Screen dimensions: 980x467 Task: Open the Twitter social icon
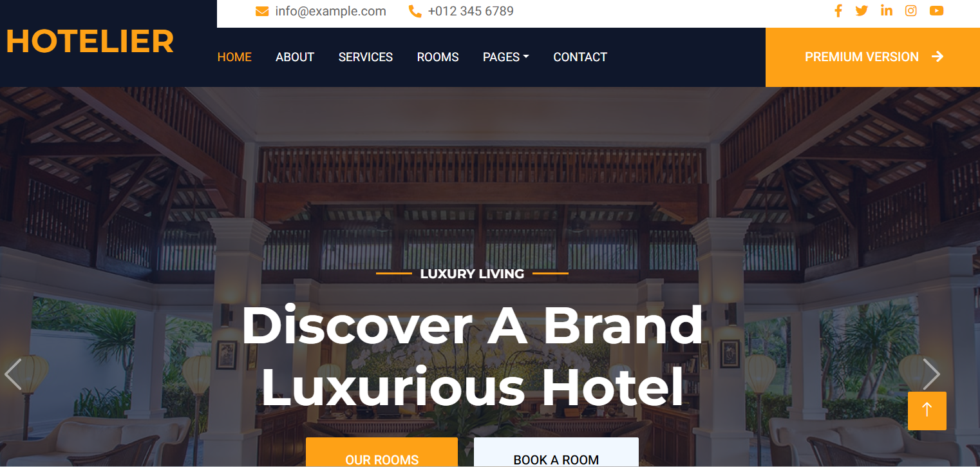pyautogui.click(x=862, y=11)
